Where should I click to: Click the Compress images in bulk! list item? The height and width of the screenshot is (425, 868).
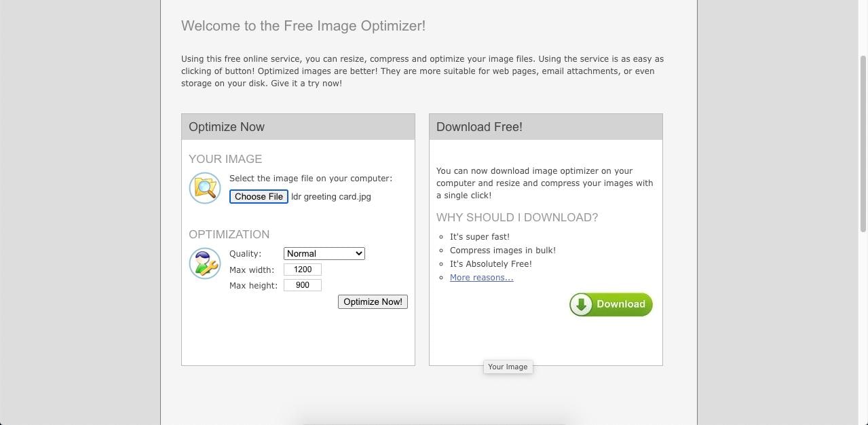coord(502,251)
